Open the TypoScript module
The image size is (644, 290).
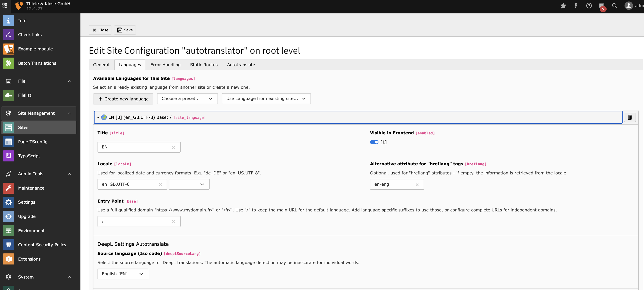tap(39, 156)
